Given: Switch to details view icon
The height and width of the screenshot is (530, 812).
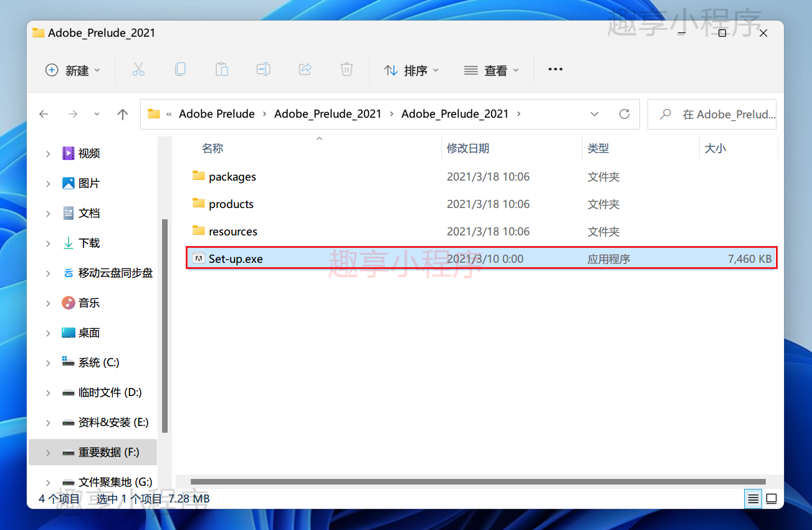Looking at the screenshot, I should pos(753,498).
